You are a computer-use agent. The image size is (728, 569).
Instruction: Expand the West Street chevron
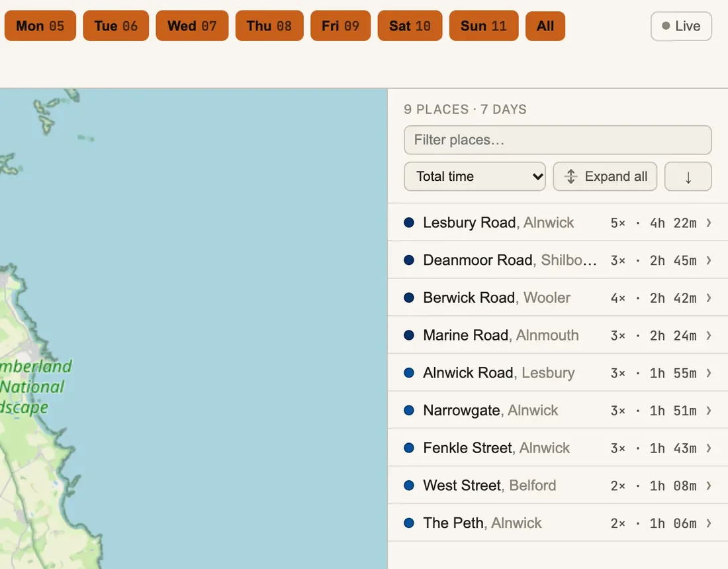click(x=709, y=486)
